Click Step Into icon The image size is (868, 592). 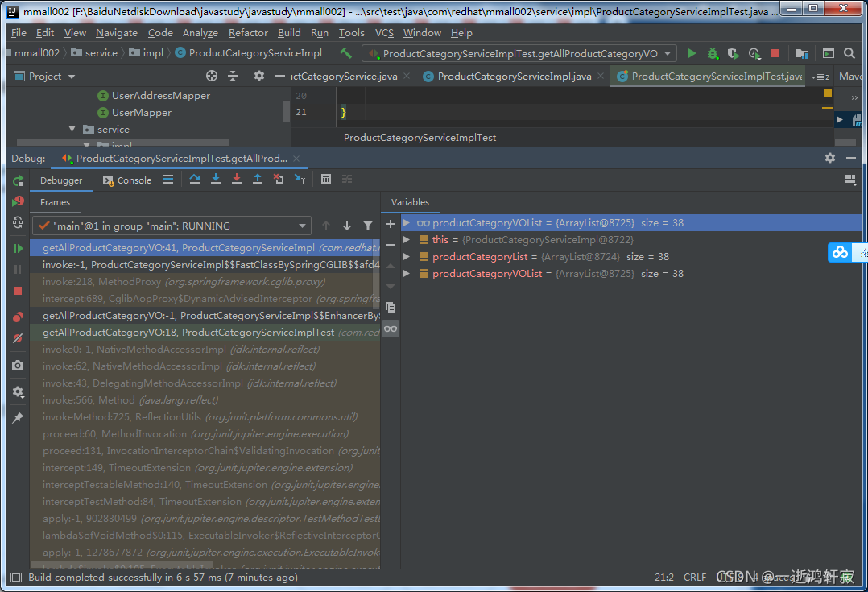pos(216,179)
